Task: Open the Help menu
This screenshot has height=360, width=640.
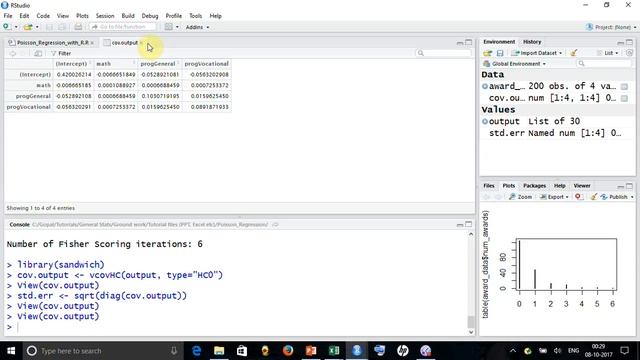Action: tap(216, 16)
